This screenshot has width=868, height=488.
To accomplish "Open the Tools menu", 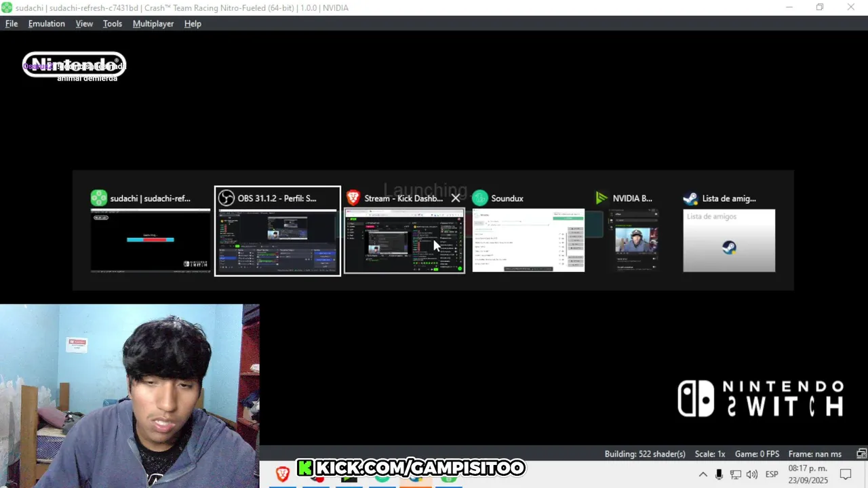I will point(113,24).
